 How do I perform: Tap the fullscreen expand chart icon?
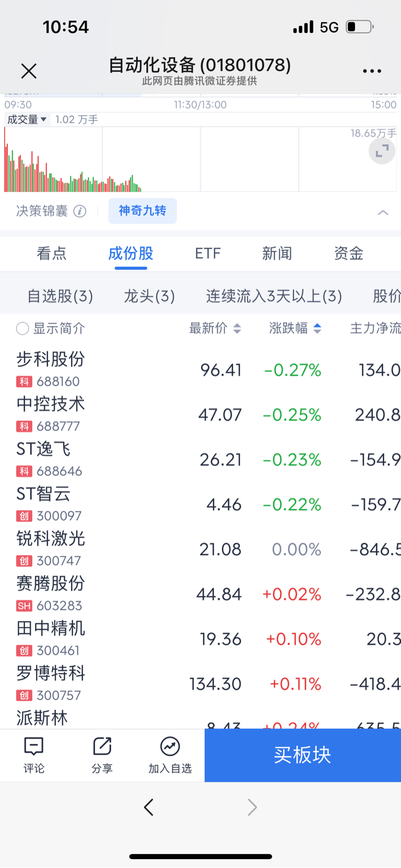[x=382, y=151]
